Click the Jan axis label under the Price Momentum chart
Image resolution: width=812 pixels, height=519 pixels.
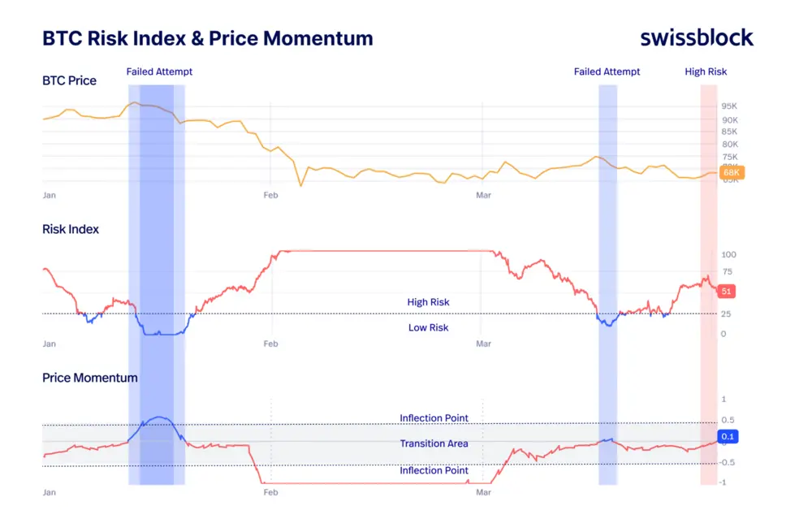(49, 492)
